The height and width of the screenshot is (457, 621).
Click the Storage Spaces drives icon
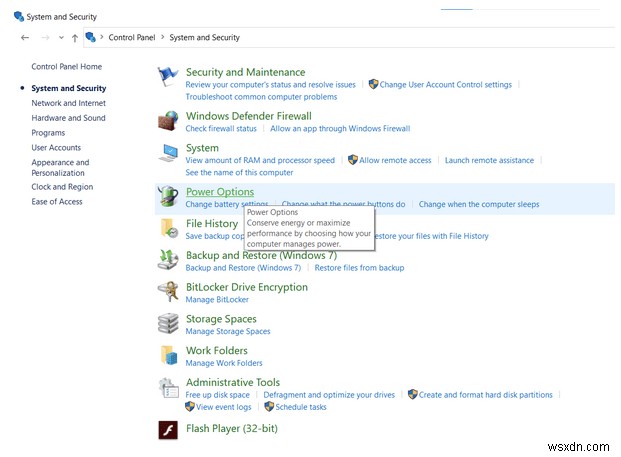point(168,324)
